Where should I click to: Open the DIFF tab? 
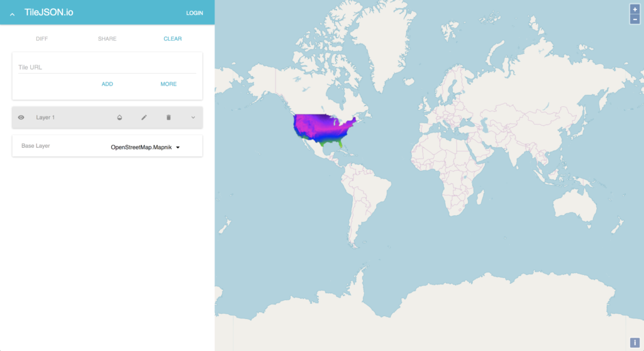[42, 39]
